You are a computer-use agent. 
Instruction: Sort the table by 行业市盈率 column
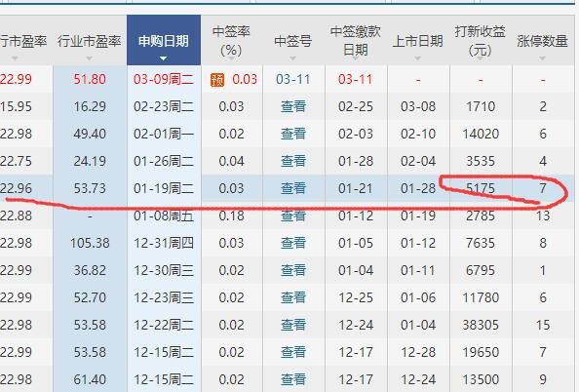90,41
